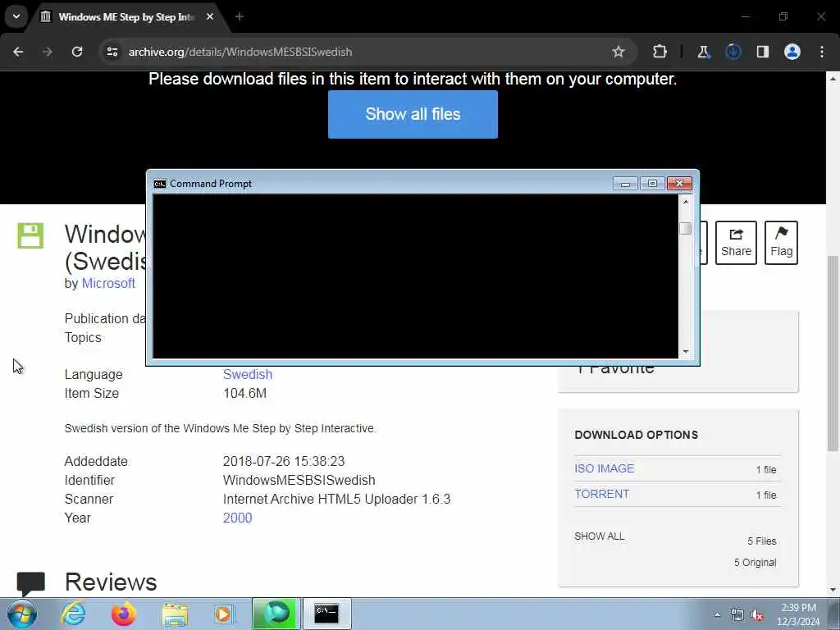Open a new browser tab
This screenshot has width=840, height=630.
tap(240, 16)
